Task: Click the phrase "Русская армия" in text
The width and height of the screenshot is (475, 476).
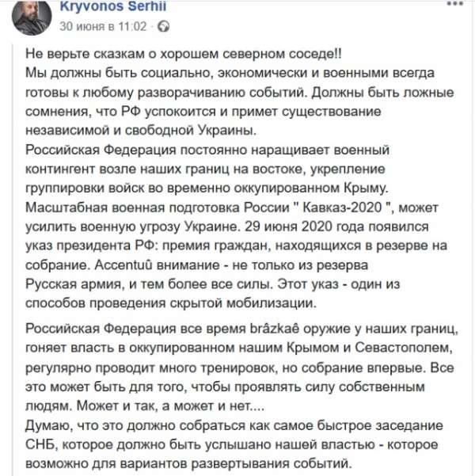Action: point(70,283)
